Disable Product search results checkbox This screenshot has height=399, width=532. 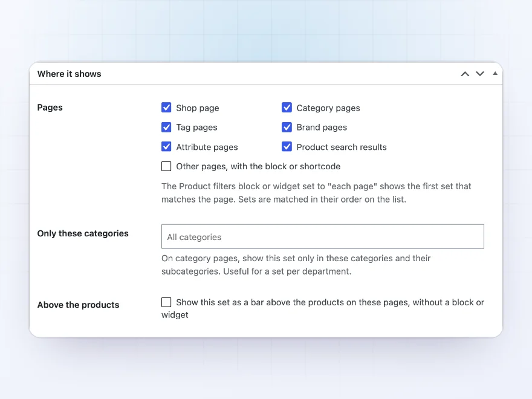click(287, 146)
